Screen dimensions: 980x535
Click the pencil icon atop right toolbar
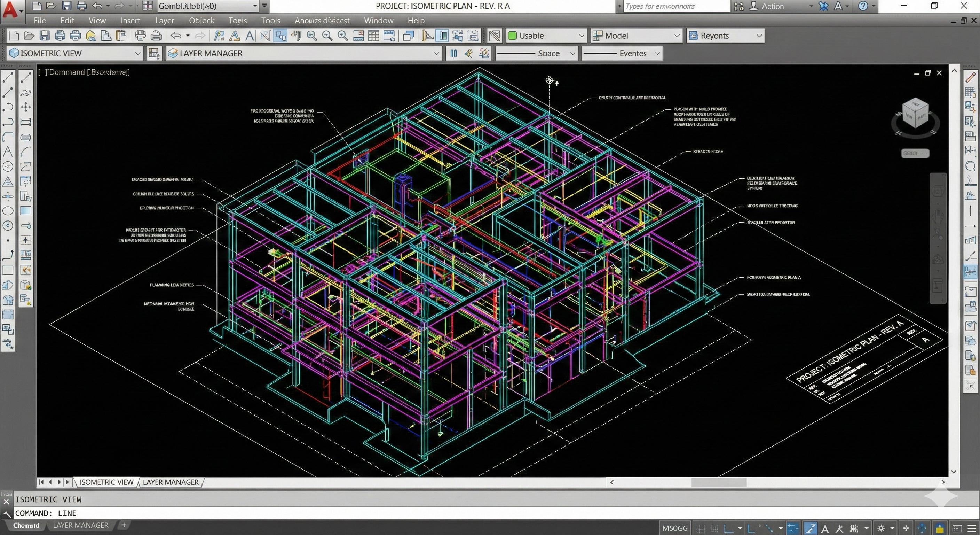pos(970,77)
